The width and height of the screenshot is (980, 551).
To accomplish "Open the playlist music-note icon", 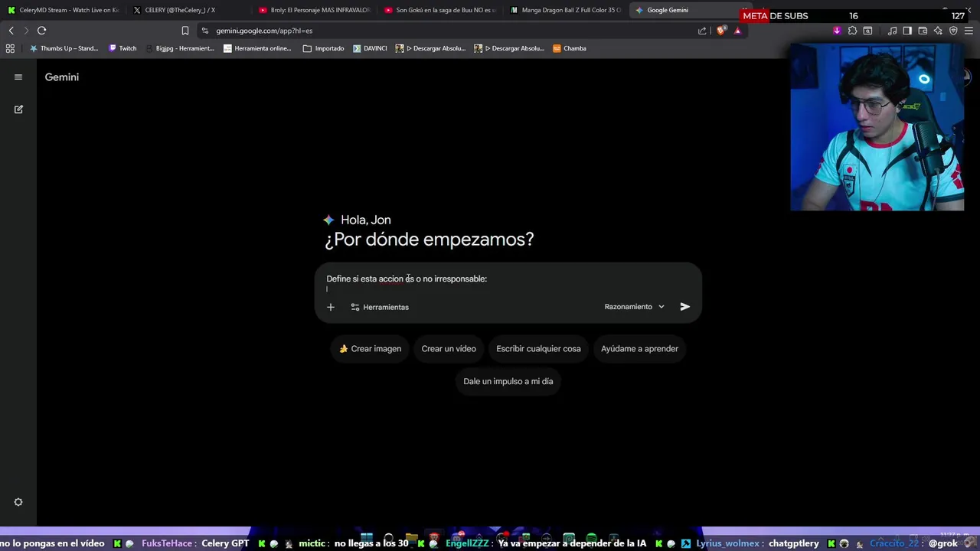I will pos(892,31).
